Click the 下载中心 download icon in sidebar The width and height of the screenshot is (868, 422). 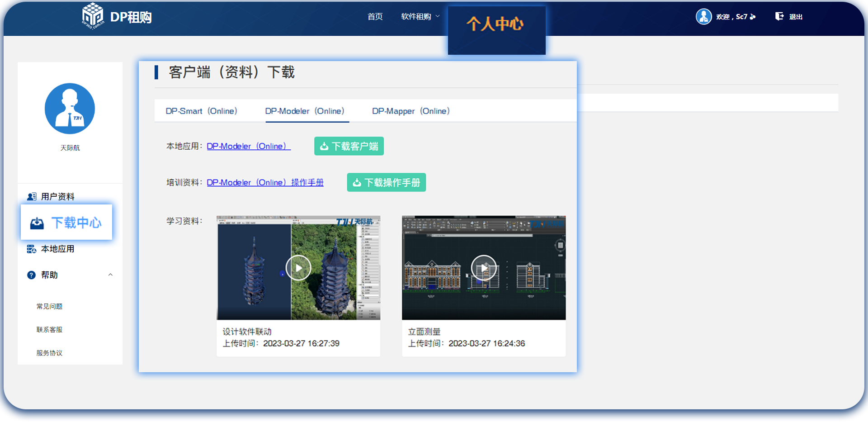click(x=37, y=222)
